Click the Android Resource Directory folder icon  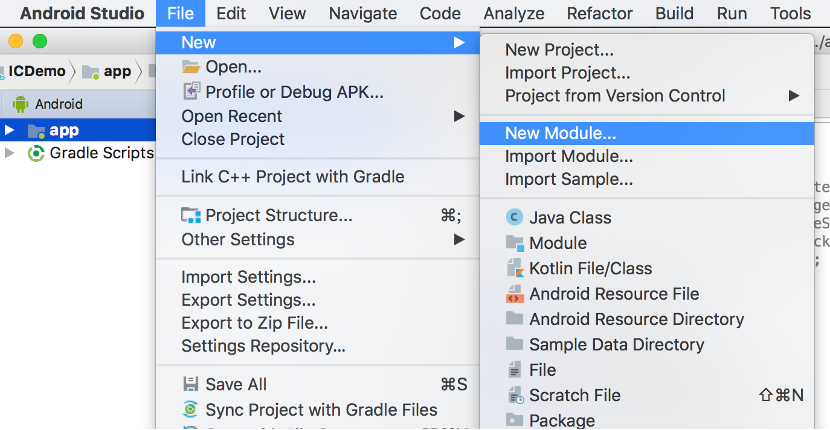point(515,318)
